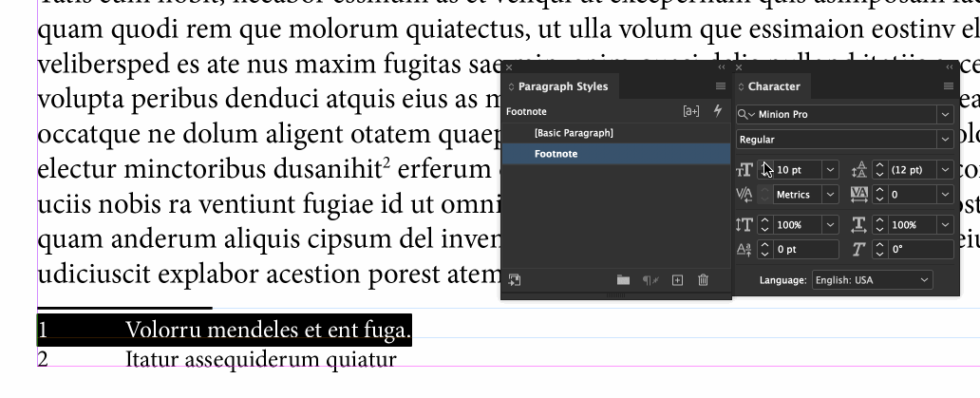980x398 pixels.
Task: Click the Load styles from library icon
Action: [515, 280]
